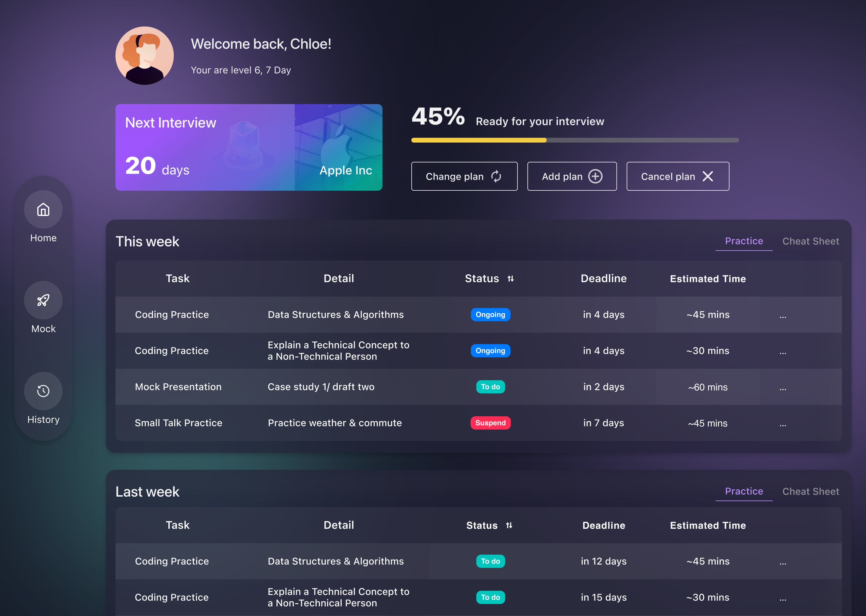Select Cheat Sheet tab in This week

click(x=811, y=241)
